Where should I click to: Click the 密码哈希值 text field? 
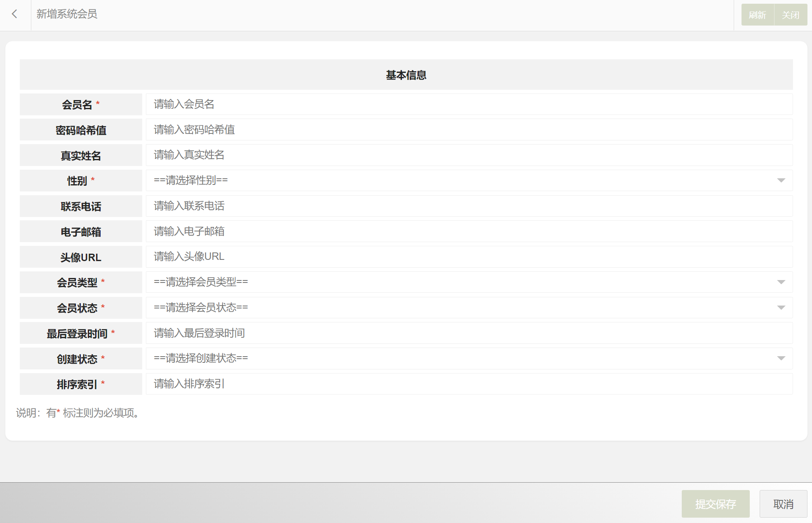(x=469, y=130)
